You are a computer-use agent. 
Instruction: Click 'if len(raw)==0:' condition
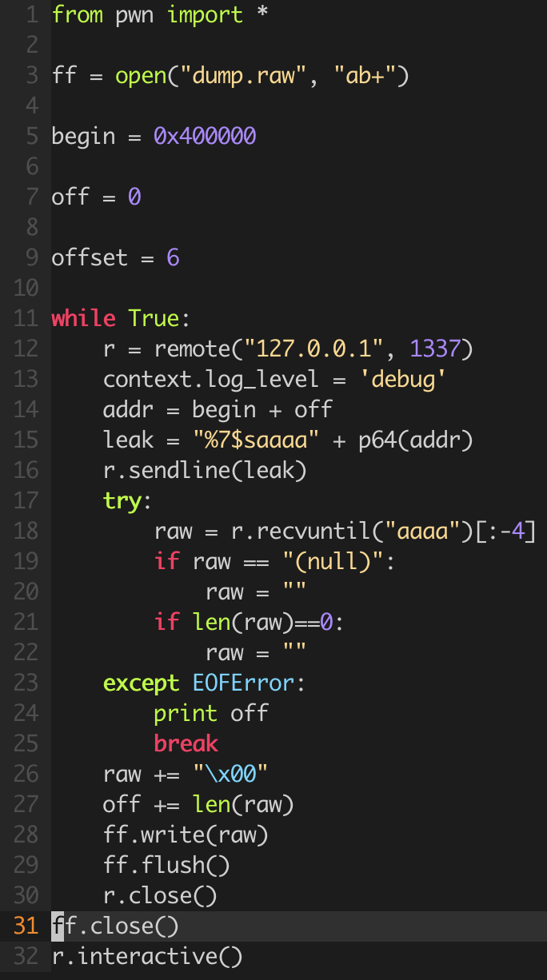click(250, 623)
